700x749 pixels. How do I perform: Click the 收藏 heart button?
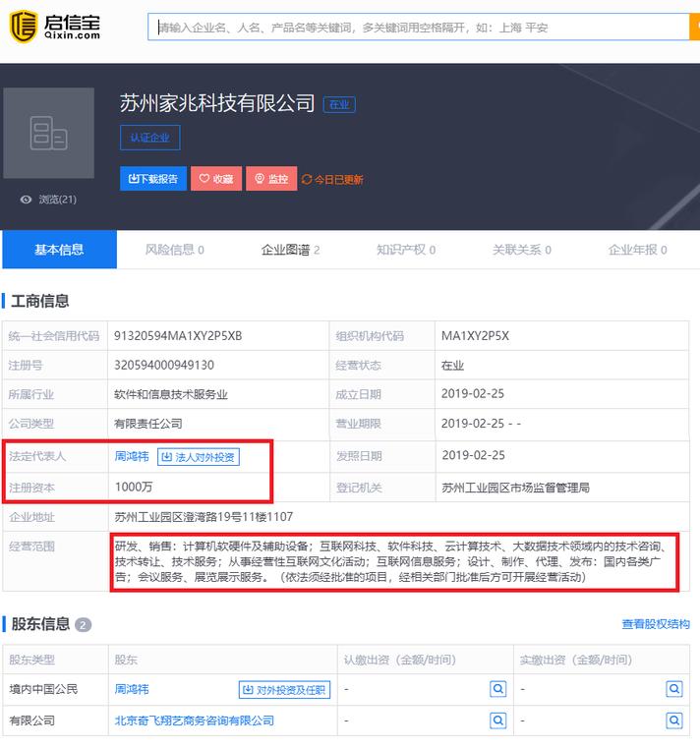point(216,179)
